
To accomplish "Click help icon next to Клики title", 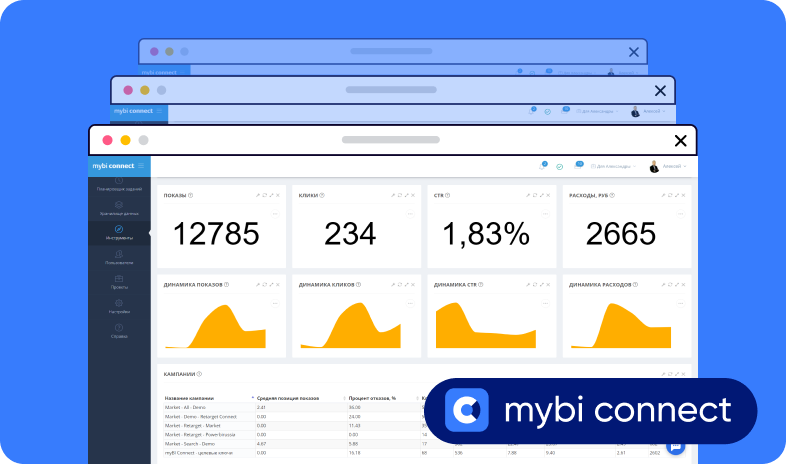I will (322, 195).
